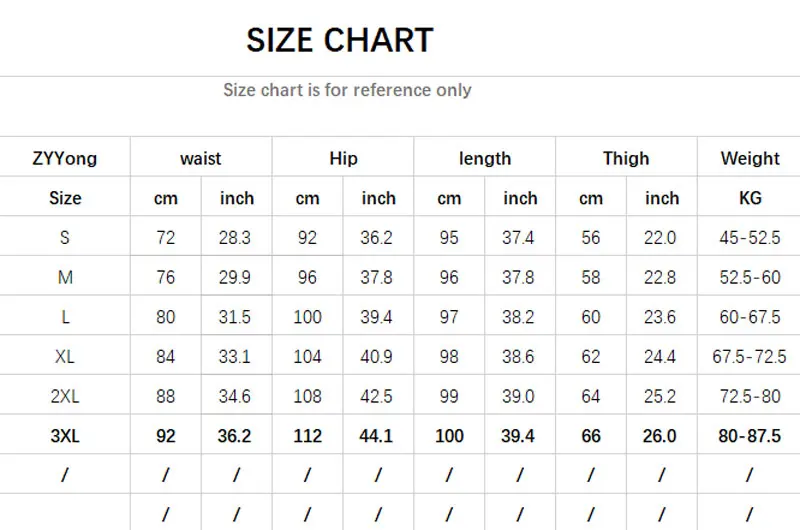Click the bold 3XL size label

[65, 436]
